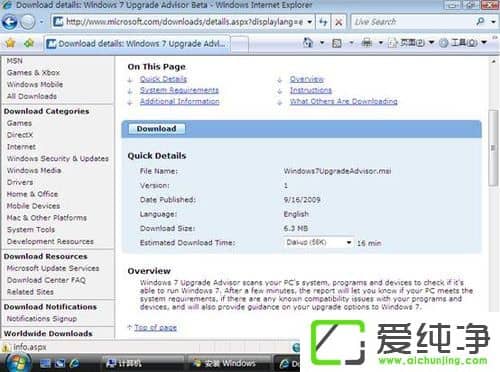Open Windows Mobile sidebar link

pos(35,84)
